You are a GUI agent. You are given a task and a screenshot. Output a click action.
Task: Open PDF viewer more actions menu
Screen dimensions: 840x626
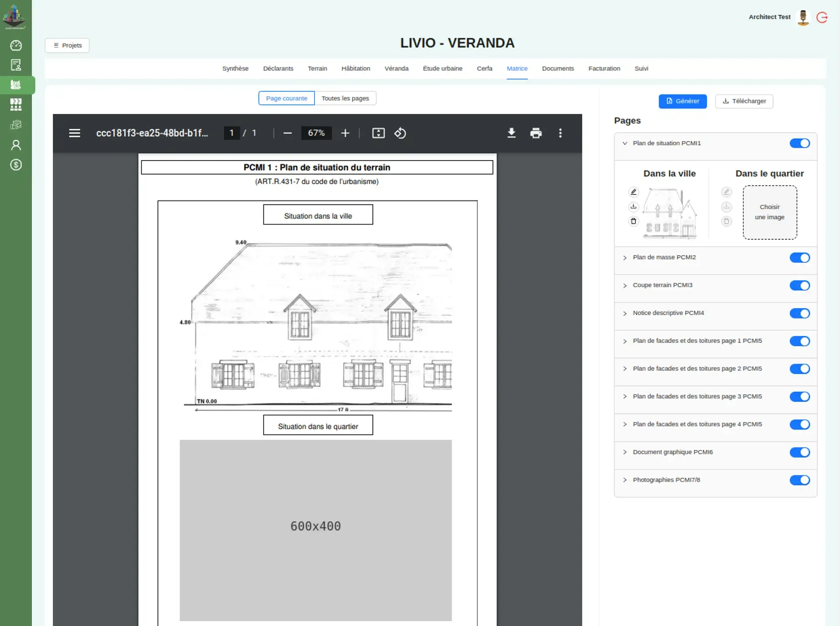(560, 133)
